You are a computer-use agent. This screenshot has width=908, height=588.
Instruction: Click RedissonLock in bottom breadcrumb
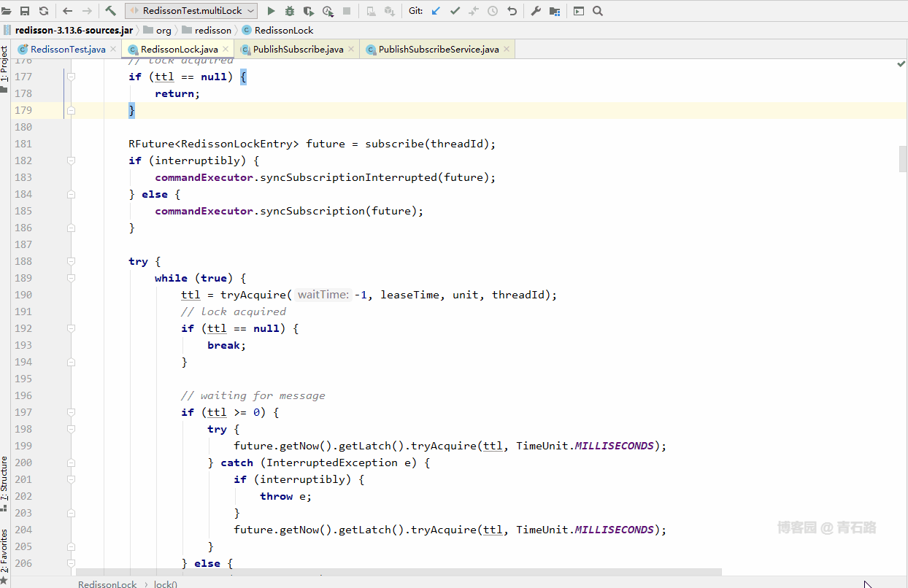tap(107, 584)
